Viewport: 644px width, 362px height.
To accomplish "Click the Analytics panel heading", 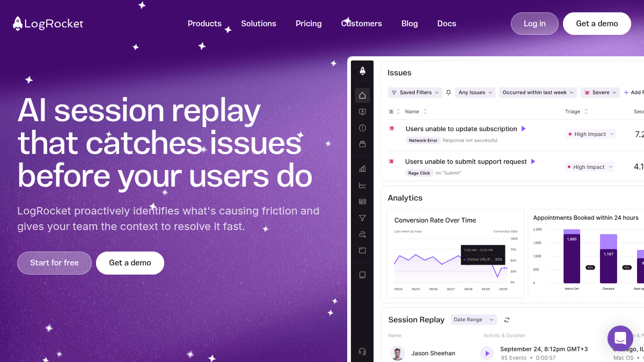I will coord(405,198).
